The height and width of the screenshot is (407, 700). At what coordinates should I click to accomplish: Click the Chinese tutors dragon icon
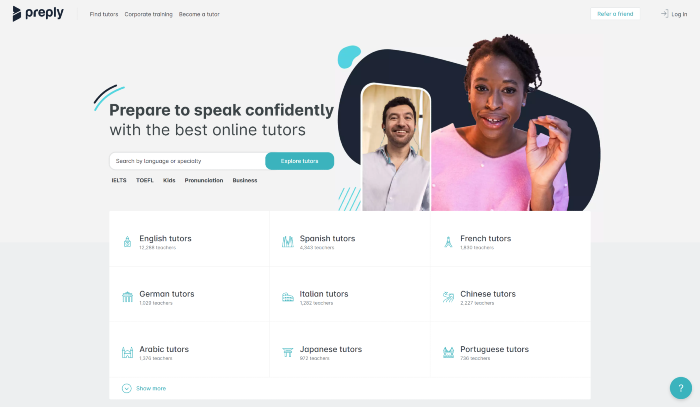[448, 297]
